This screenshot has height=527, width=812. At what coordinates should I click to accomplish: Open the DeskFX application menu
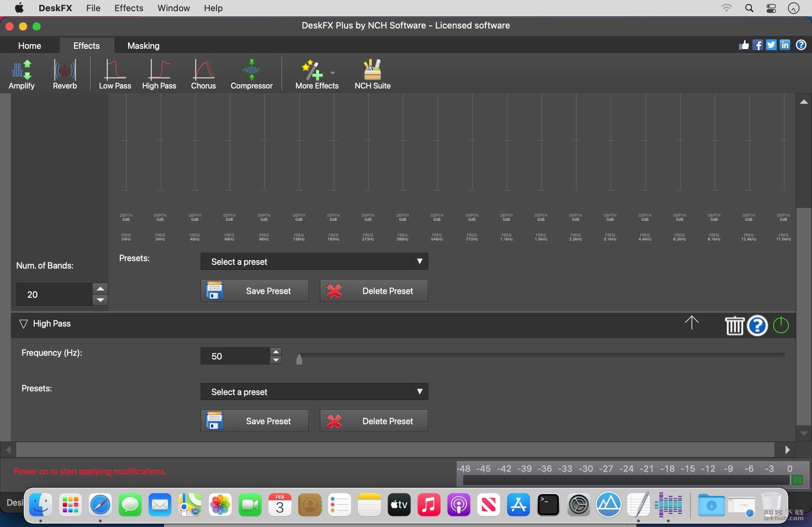pyautogui.click(x=55, y=8)
